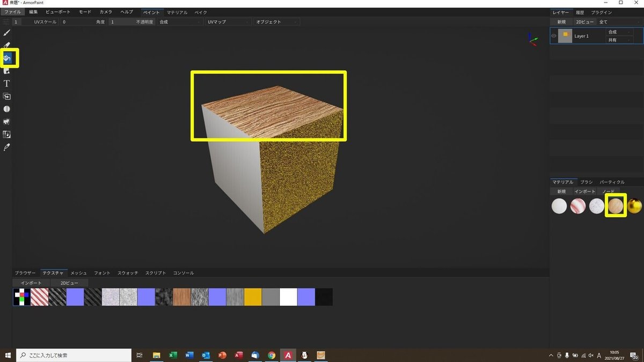Screen dimensions: 644x362
Task: Select the Particle tool
Action: [7, 122]
